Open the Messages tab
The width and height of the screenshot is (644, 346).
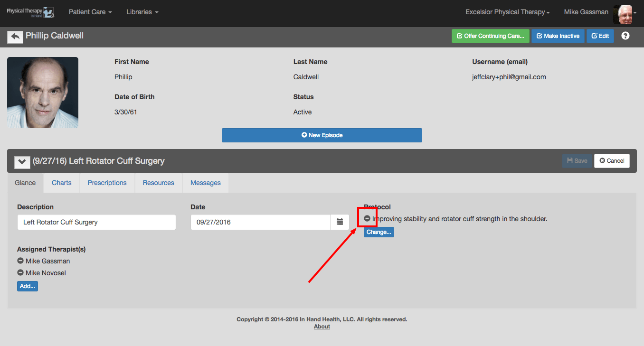205,183
